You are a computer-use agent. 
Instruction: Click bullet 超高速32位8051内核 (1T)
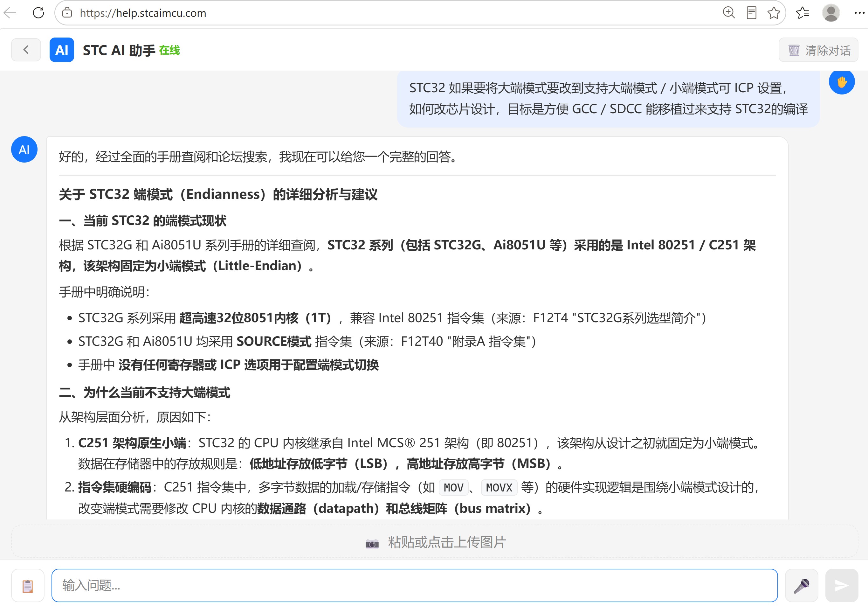(392, 318)
